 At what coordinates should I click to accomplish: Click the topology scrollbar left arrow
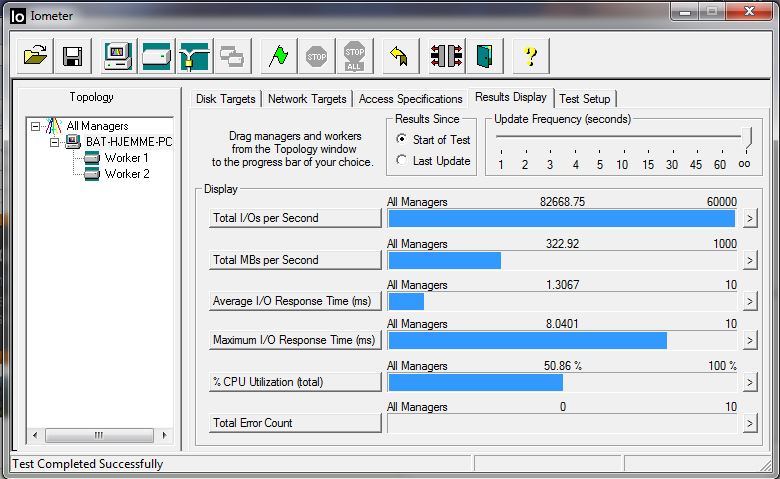(x=35, y=435)
